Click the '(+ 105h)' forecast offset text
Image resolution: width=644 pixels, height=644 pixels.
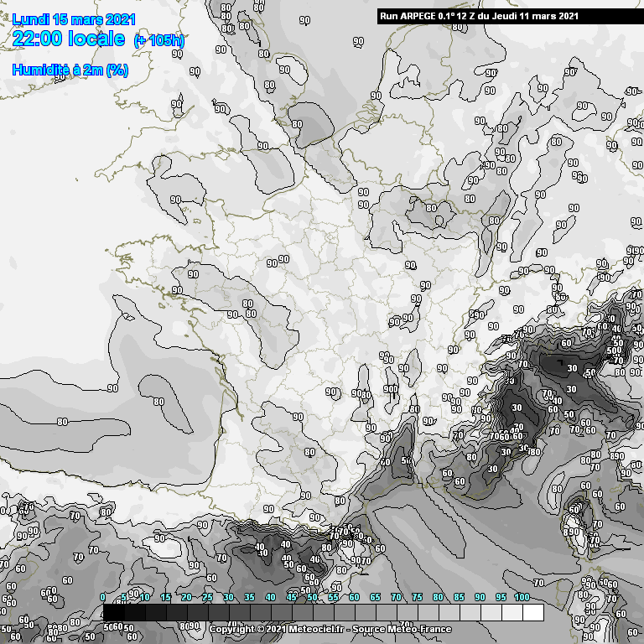pyautogui.click(x=159, y=41)
